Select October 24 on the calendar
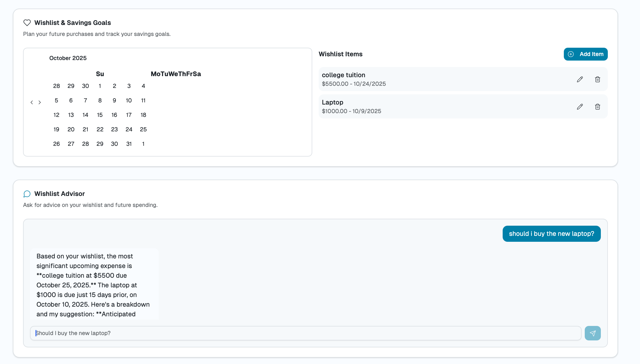Image resolution: width=640 pixels, height=364 pixels. pos(129,129)
